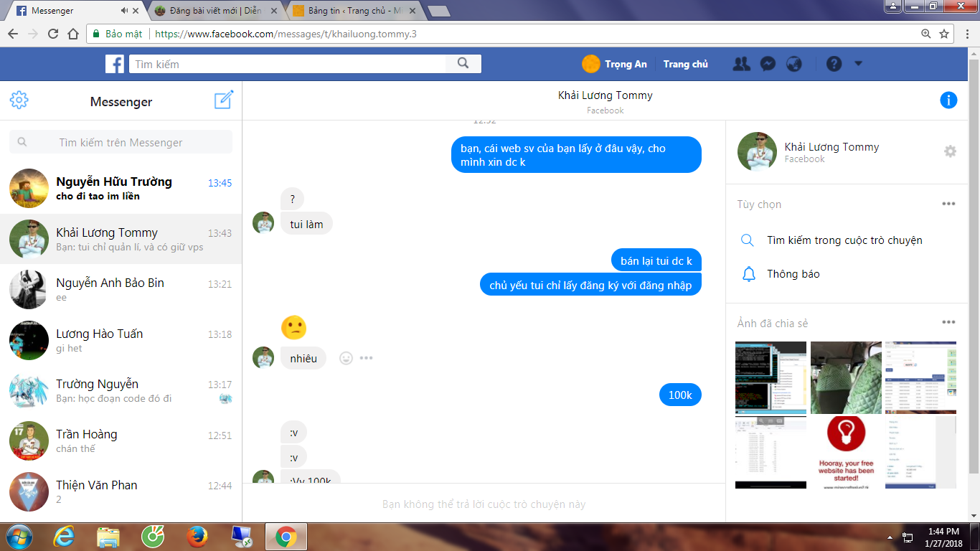Open Lương Hào Tuấn conversation
980x551 pixels.
point(121,340)
